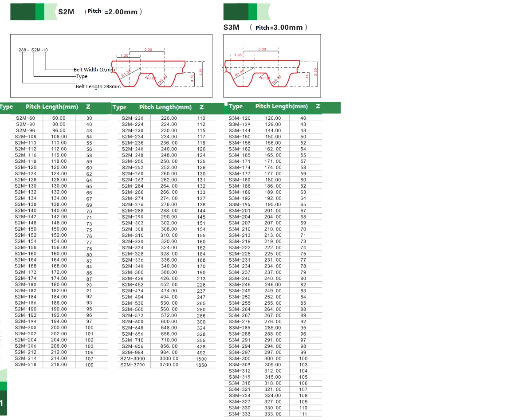
Task: Click the green banner beside S2M title
Action: tap(34, 12)
